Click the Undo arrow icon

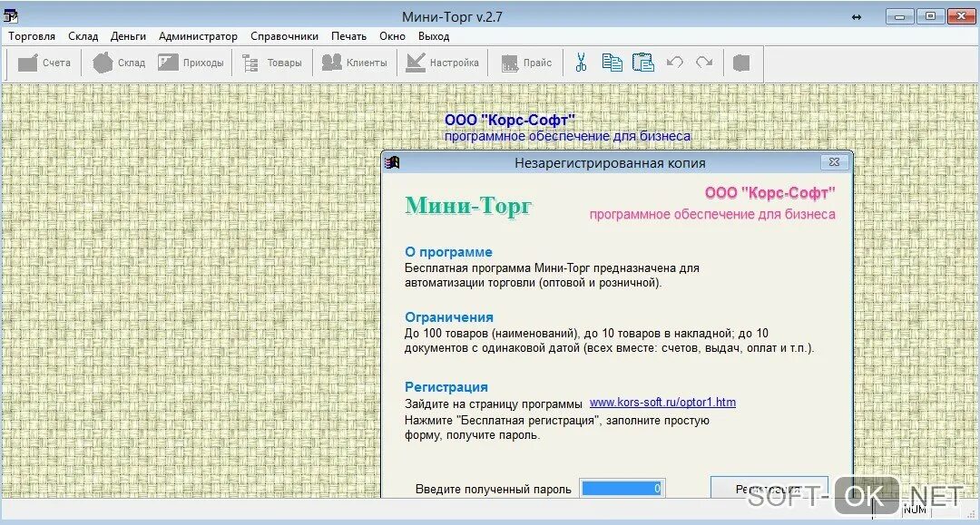coord(674,63)
